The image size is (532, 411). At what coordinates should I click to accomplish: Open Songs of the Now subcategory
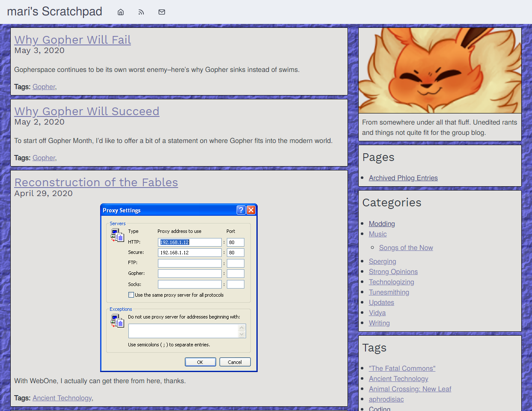[x=406, y=248]
